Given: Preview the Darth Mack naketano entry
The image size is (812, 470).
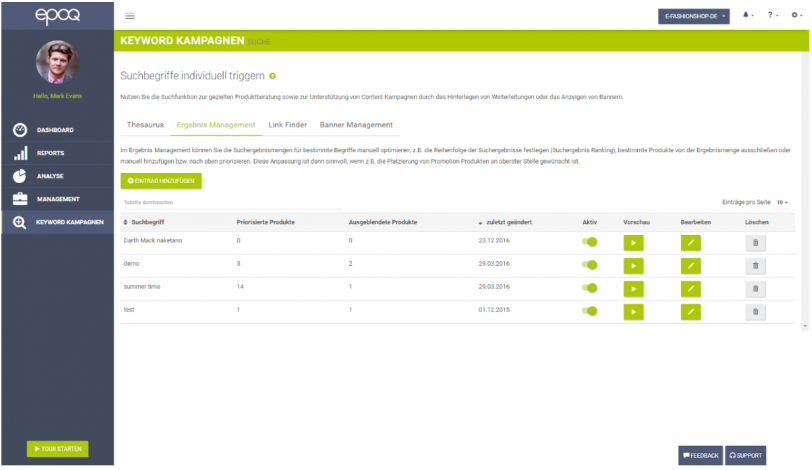Looking at the screenshot, I should [633, 243].
